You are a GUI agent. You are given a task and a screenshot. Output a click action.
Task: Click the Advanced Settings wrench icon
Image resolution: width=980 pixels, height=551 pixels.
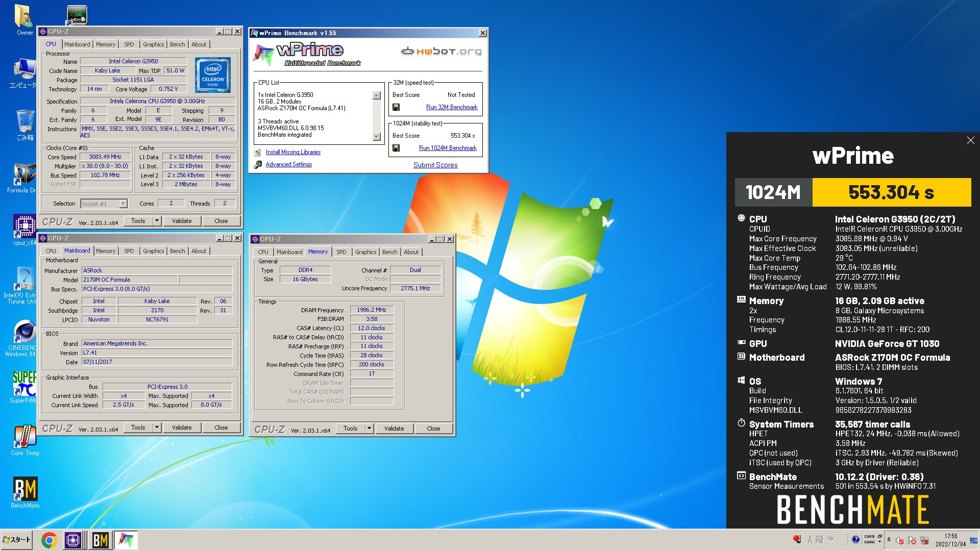coord(258,164)
